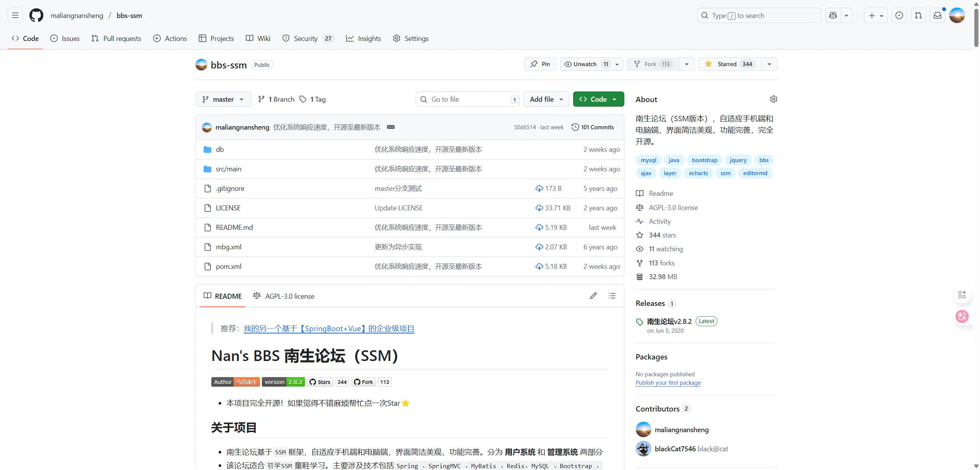Click the Go to file search field
This screenshot has height=470, width=980.
467,99
